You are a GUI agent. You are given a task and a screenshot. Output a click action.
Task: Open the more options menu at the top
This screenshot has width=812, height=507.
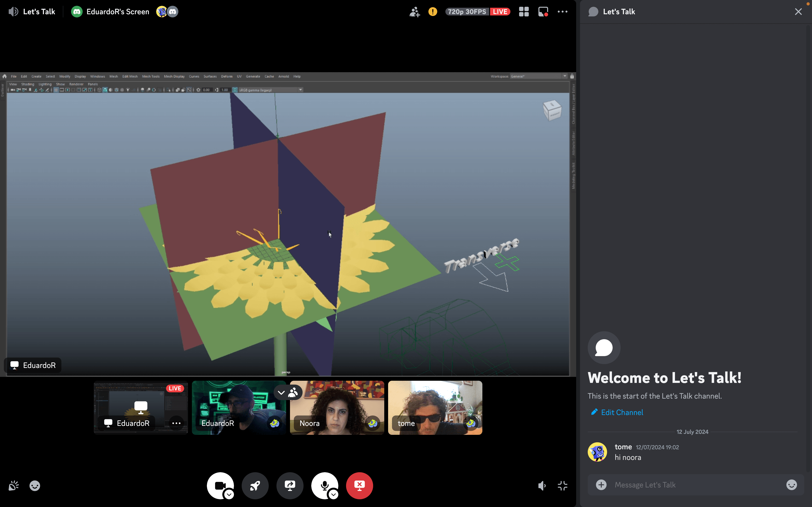click(562, 12)
